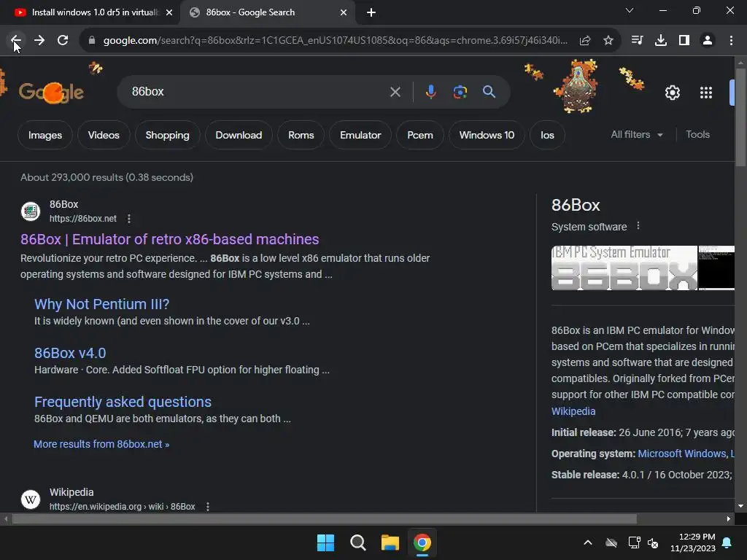Show hidden system tray icons
Viewport: 747px width, 560px height.
click(588, 542)
